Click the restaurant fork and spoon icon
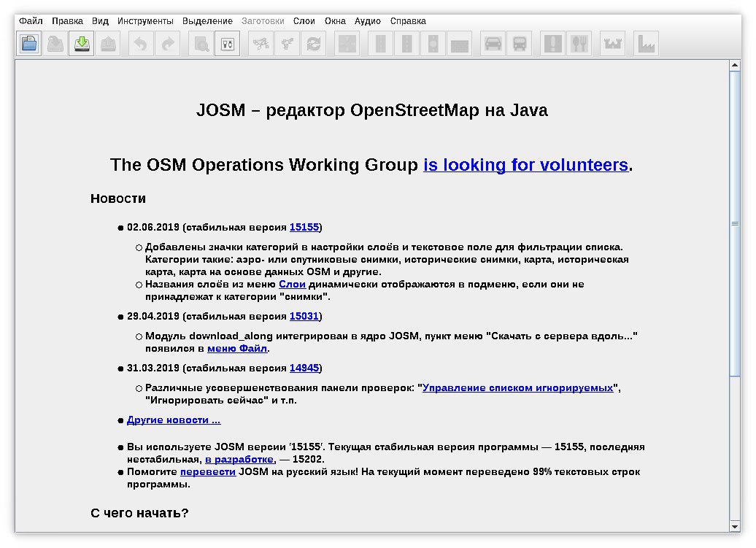Viewport: 756px width, 548px height. tap(579, 44)
